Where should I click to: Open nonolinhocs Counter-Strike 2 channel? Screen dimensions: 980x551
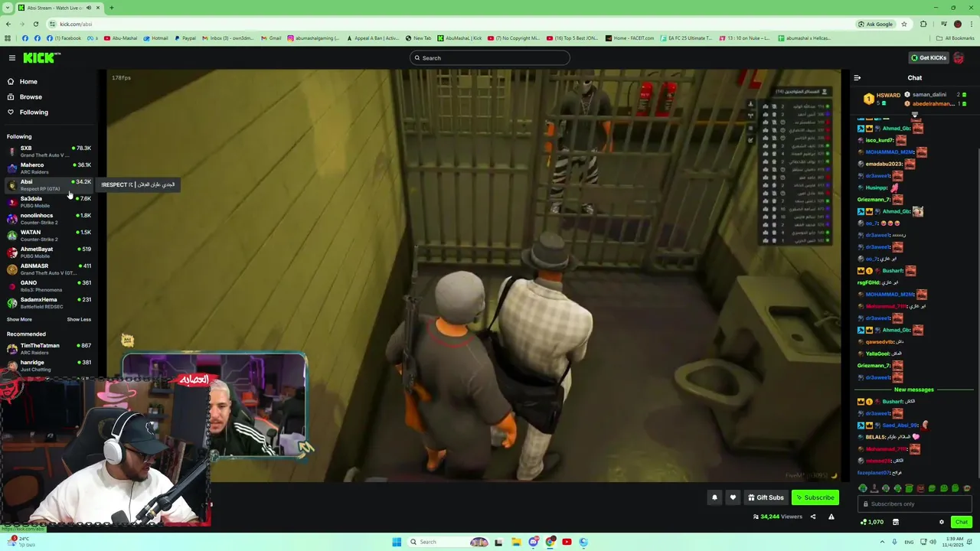click(x=49, y=219)
